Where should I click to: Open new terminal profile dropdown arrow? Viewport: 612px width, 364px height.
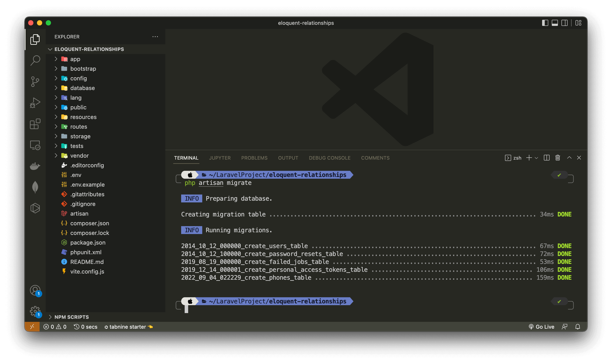pyautogui.click(x=536, y=158)
